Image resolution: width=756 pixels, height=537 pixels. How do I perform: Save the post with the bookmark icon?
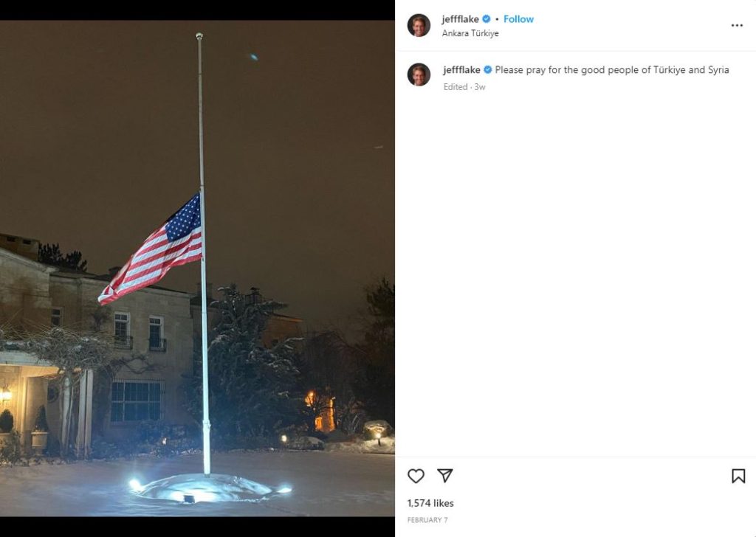tap(738, 476)
